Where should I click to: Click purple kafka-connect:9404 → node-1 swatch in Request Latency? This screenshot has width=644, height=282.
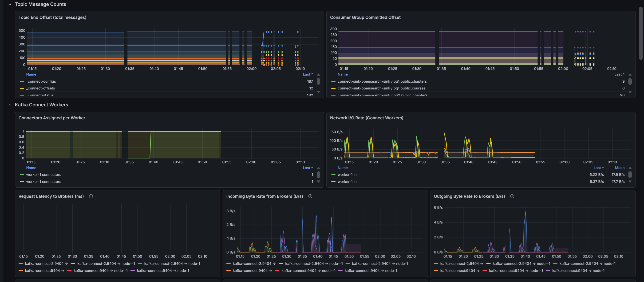[133, 271]
